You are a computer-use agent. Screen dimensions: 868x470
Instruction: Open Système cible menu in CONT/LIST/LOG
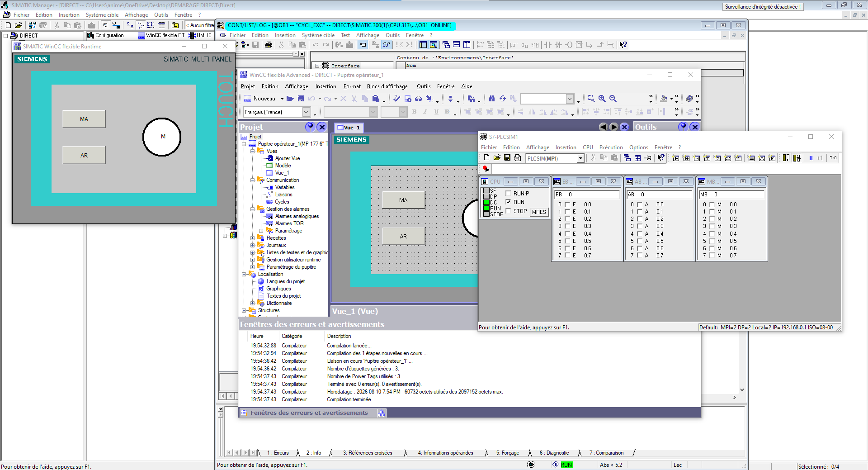[x=318, y=35]
